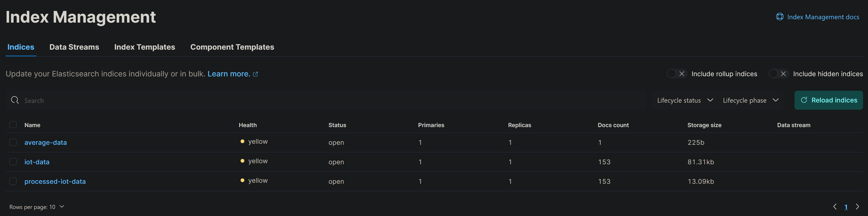
Task: Click the refresh icon in Reload indices button
Action: (x=804, y=100)
